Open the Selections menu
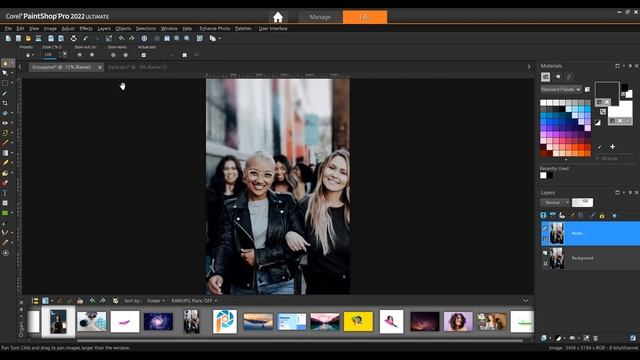This screenshot has width=640, height=360. tap(146, 29)
